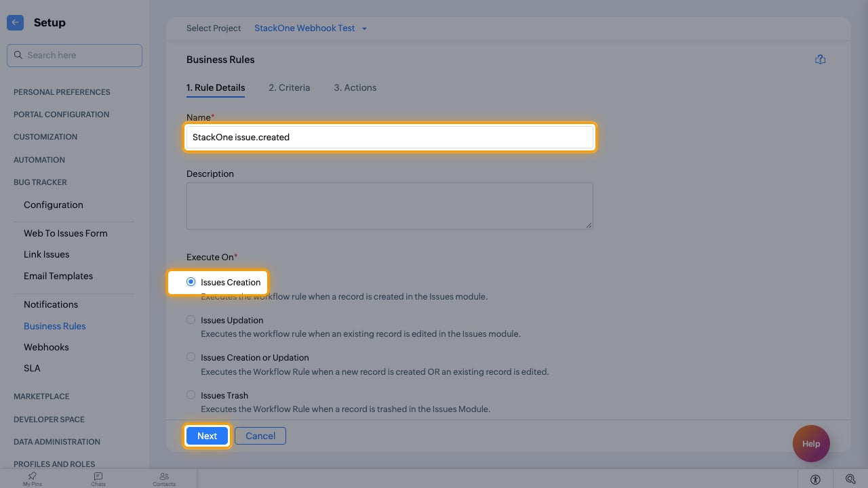Open Web To Issues Form settings

point(66,233)
